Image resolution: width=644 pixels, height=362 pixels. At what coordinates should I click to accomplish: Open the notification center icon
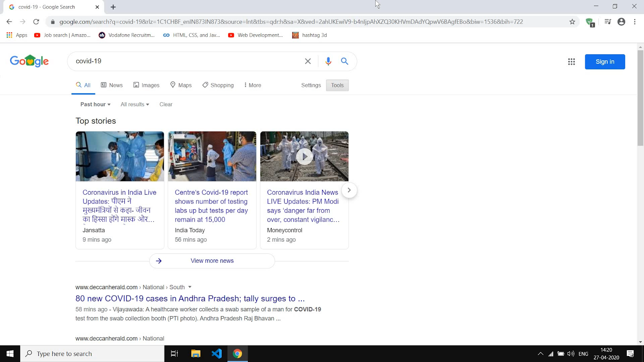click(x=630, y=354)
